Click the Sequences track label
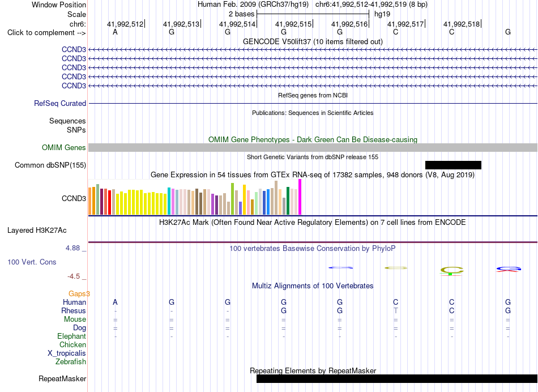Viewport: 538px width, 392px height. [x=67, y=121]
